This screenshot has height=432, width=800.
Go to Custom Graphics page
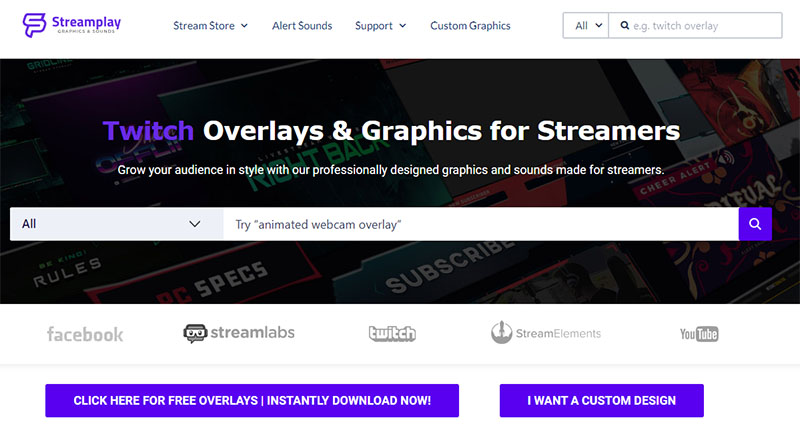(470, 26)
